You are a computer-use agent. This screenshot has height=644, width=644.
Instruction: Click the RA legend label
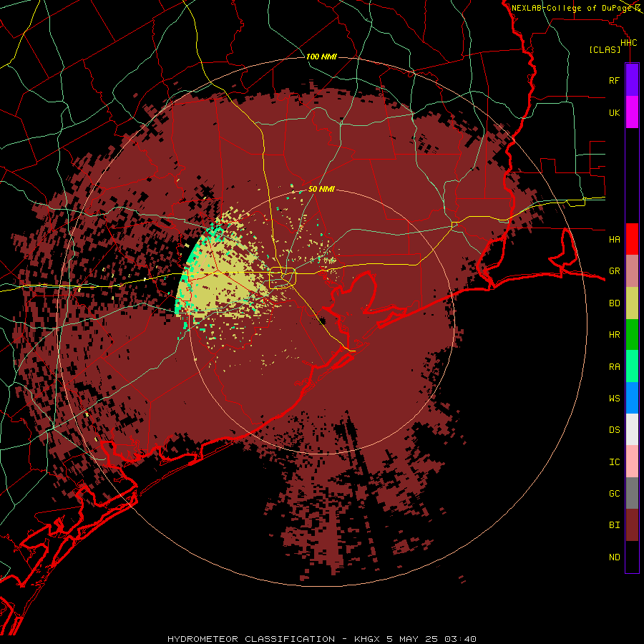pyautogui.click(x=614, y=366)
